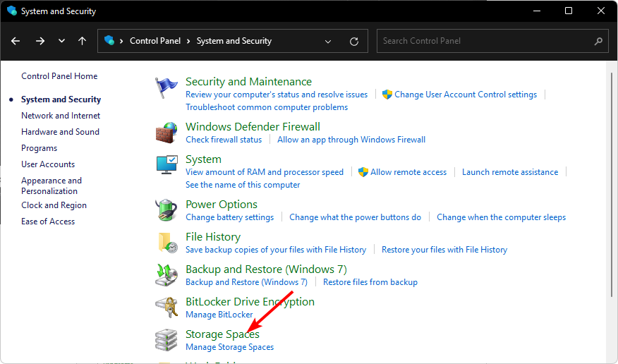Screen dimensions: 618x364
Task: Click Review your computer's status link
Action: [x=277, y=95]
